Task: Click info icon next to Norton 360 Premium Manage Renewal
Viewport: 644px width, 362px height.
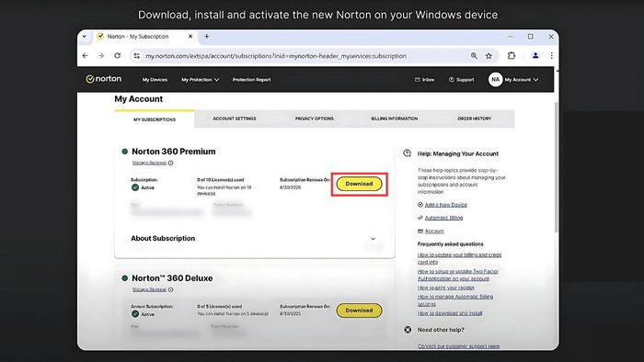Action: (x=170, y=163)
